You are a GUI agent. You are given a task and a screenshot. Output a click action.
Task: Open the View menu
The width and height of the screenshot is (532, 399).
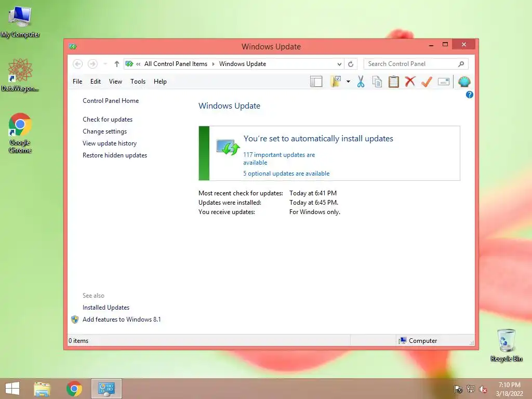tap(115, 82)
